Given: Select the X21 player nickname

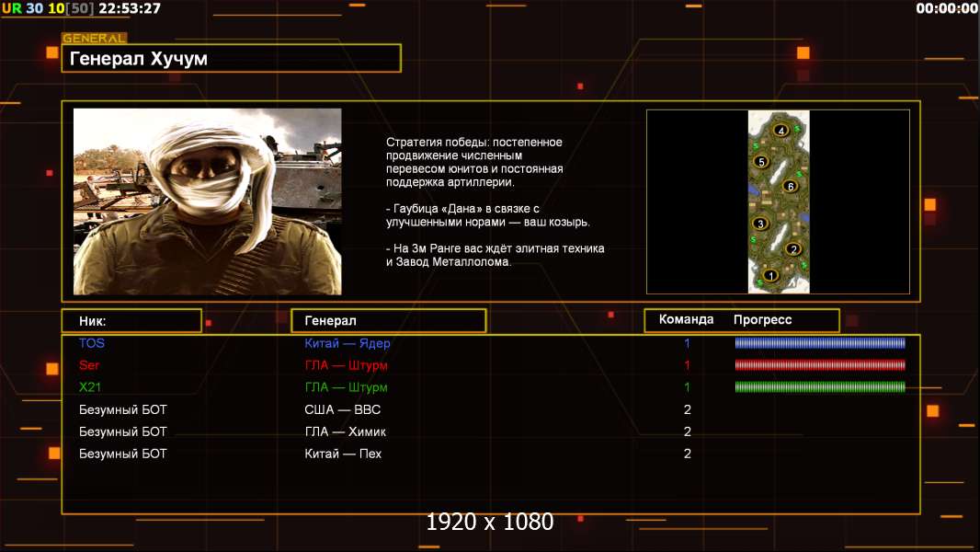Looking at the screenshot, I should [x=90, y=387].
